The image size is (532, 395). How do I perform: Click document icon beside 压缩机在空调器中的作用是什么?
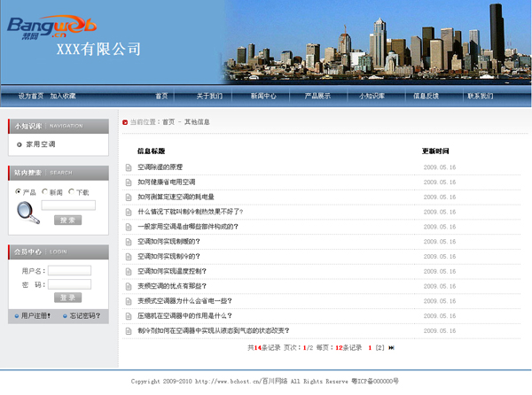(129, 316)
